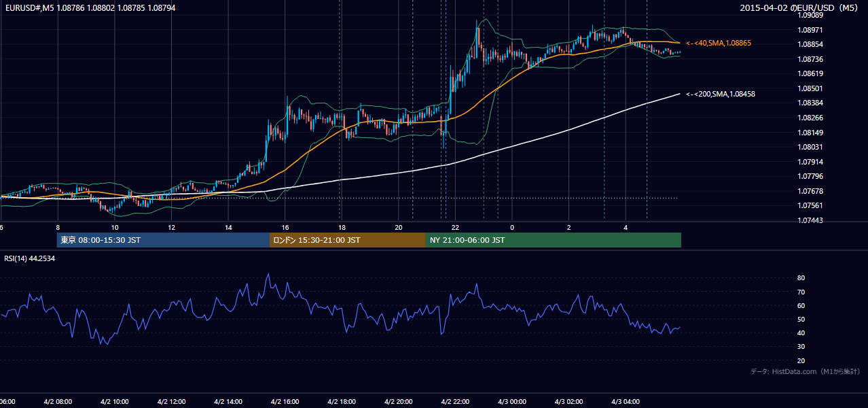Click the 4/2 20:00 time label
Screen dimensions: 868x408
[x=398, y=401]
